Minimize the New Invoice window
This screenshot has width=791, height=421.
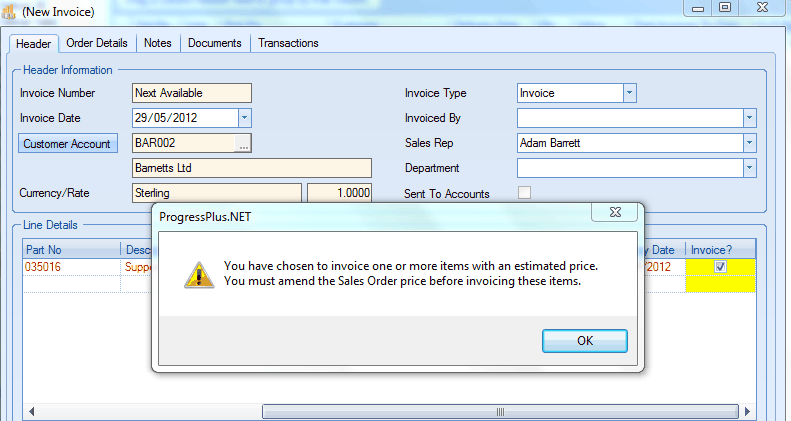coord(698,8)
